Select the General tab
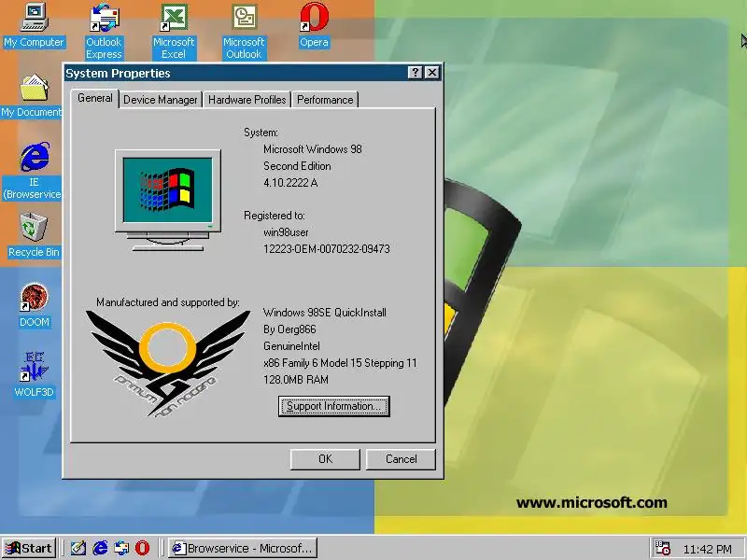The width and height of the screenshot is (747, 560). click(x=95, y=98)
